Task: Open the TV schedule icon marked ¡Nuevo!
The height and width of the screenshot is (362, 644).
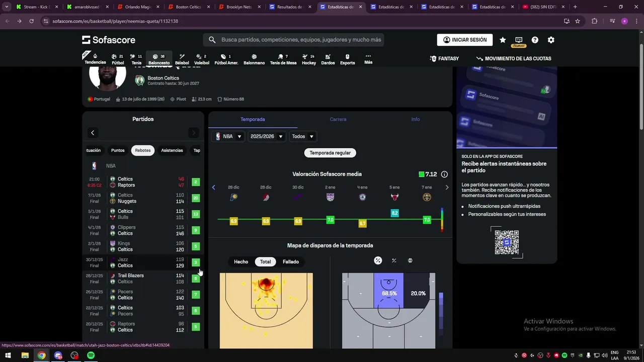Action: pyautogui.click(x=519, y=40)
